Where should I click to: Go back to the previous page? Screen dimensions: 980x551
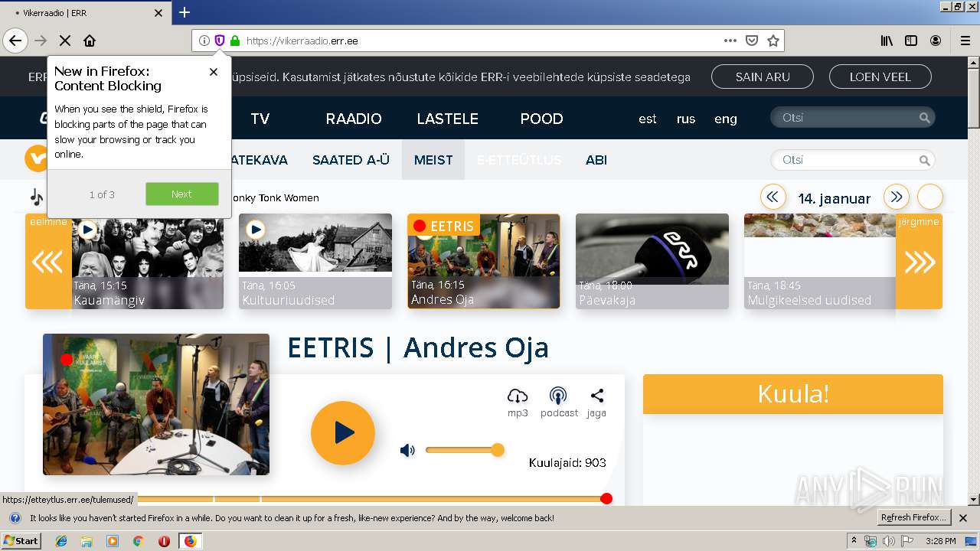(x=15, y=41)
